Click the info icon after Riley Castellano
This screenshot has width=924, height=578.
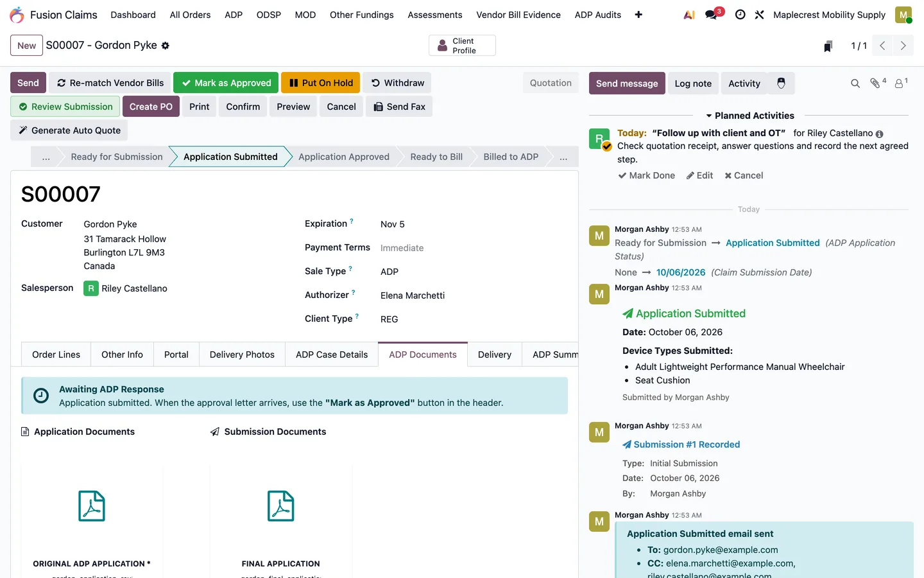coord(879,134)
